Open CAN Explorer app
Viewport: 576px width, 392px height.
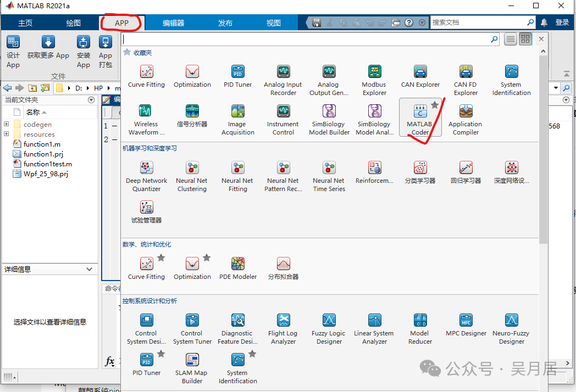coord(420,76)
